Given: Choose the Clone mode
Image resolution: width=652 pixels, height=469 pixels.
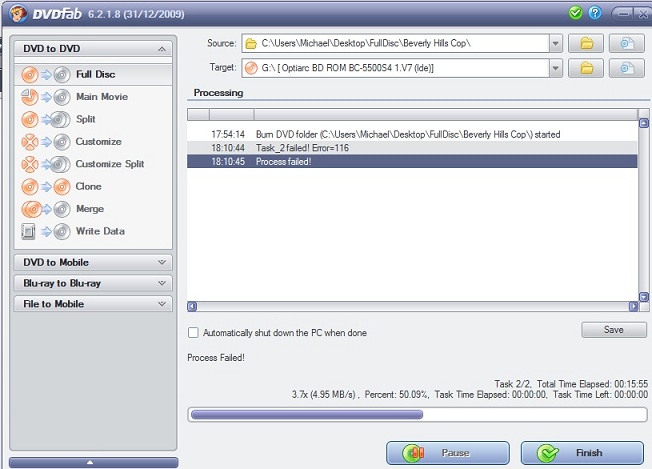Looking at the screenshot, I should coord(94,187).
